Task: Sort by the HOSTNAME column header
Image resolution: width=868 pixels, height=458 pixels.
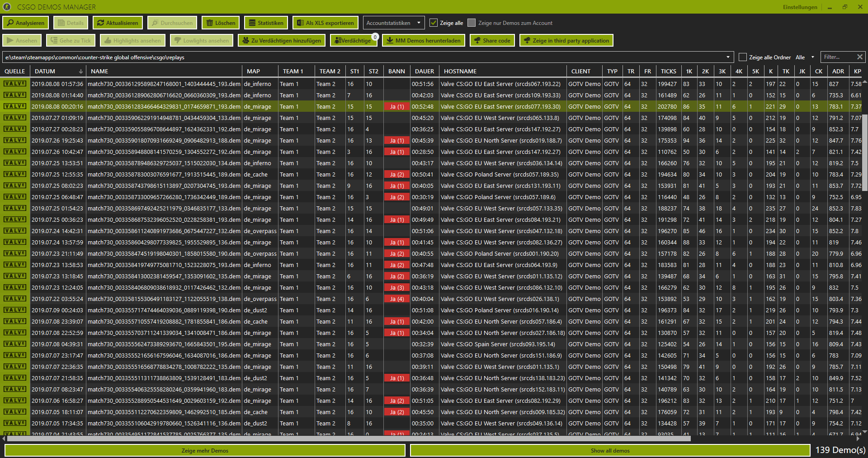Action: (x=503, y=71)
